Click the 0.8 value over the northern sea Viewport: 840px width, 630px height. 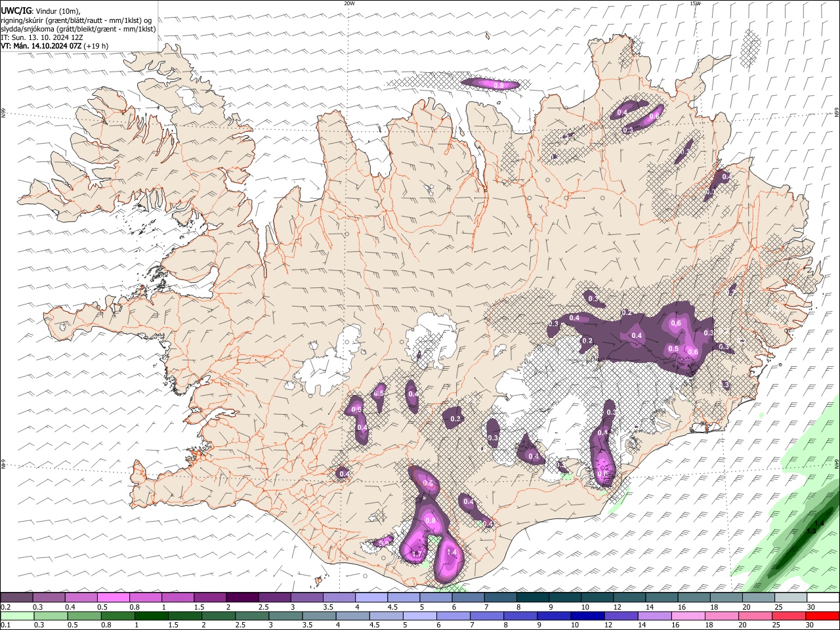pyautogui.click(x=498, y=85)
